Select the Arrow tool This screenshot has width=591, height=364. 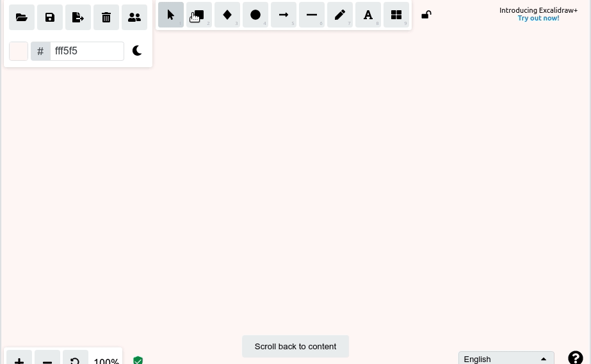pyautogui.click(x=284, y=15)
